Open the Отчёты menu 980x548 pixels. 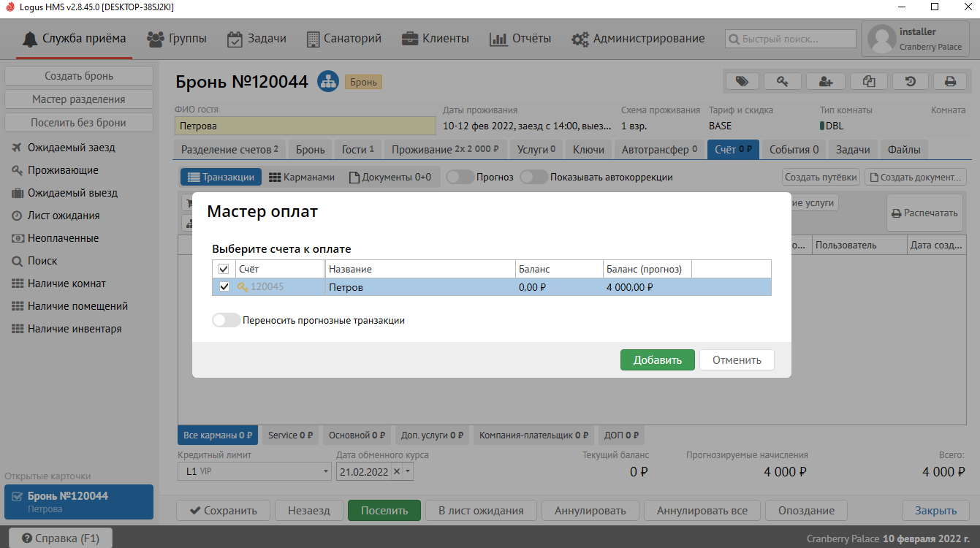click(520, 39)
